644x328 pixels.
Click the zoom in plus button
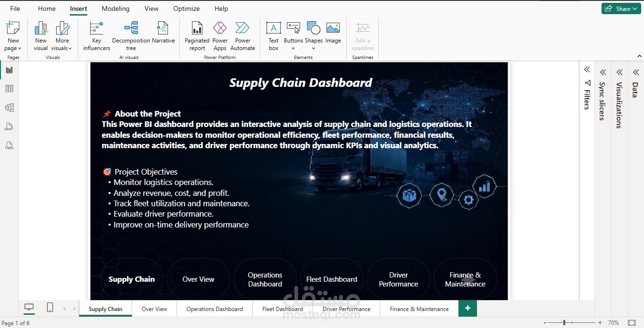point(600,323)
